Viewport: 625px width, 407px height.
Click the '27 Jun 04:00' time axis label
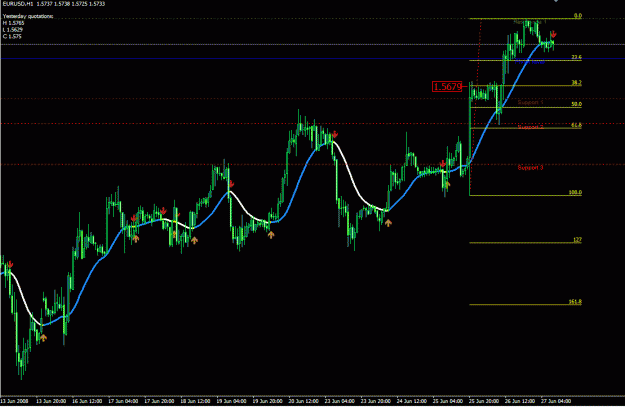(x=556, y=401)
